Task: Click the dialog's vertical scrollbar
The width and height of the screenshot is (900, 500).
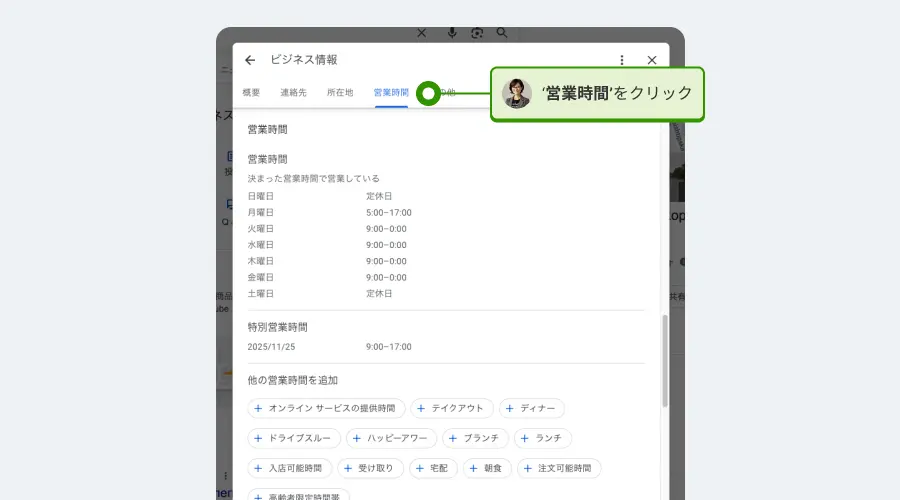Action: click(x=664, y=360)
